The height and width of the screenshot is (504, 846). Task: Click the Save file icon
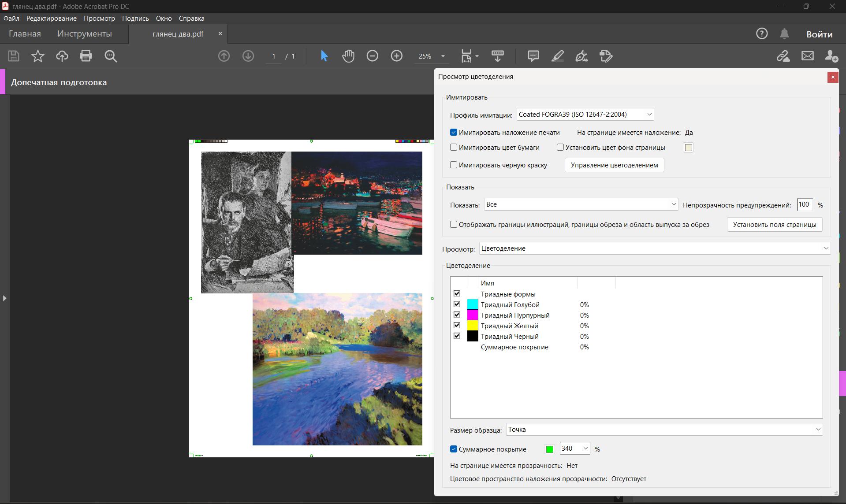coord(14,56)
